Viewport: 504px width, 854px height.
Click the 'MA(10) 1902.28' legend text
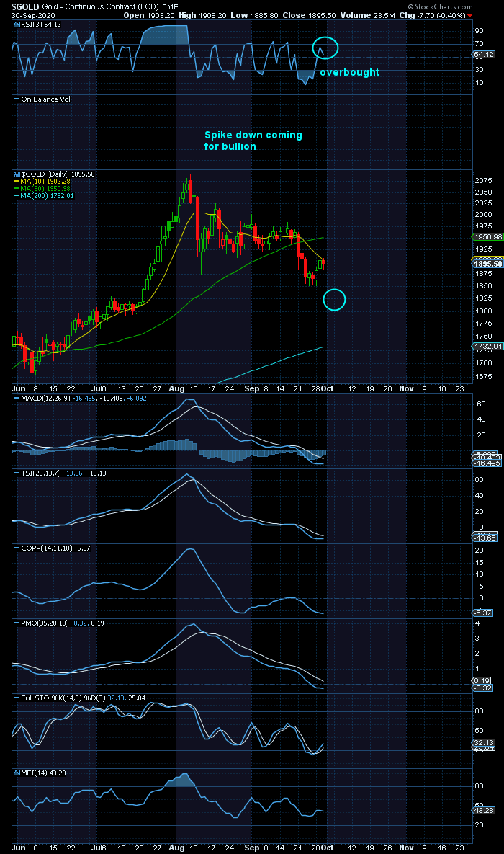coord(46,182)
